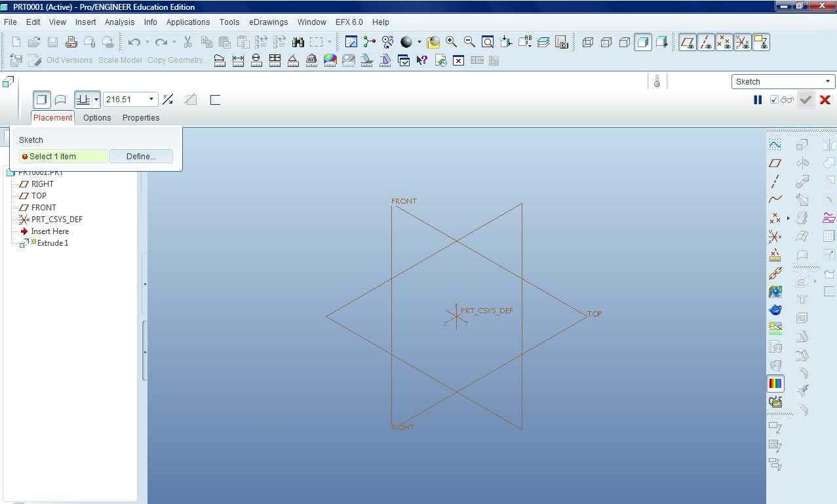Click the Zoom In magnifier
Image resolution: width=837 pixels, height=504 pixels.
451,42
